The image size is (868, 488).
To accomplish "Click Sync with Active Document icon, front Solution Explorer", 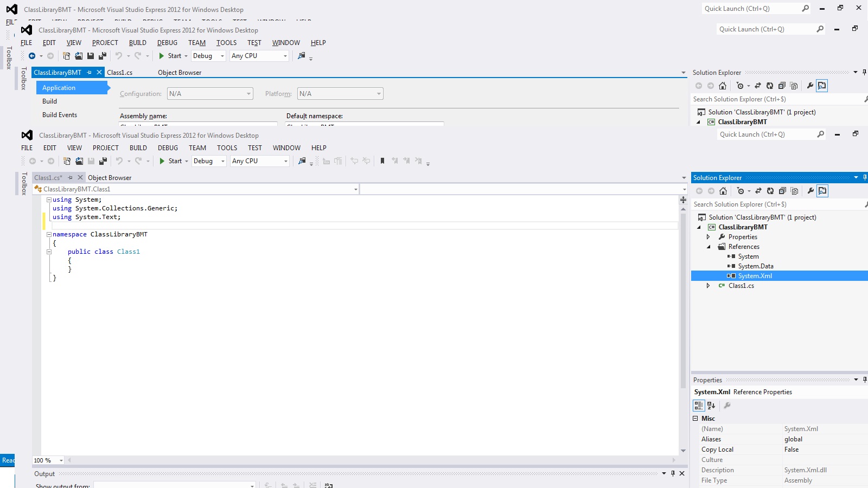I will [758, 191].
